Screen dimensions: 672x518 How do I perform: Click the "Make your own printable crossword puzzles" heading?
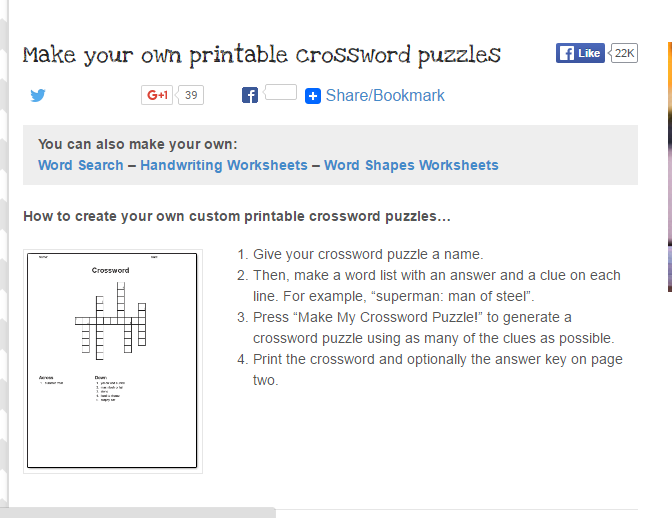click(262, 54)
